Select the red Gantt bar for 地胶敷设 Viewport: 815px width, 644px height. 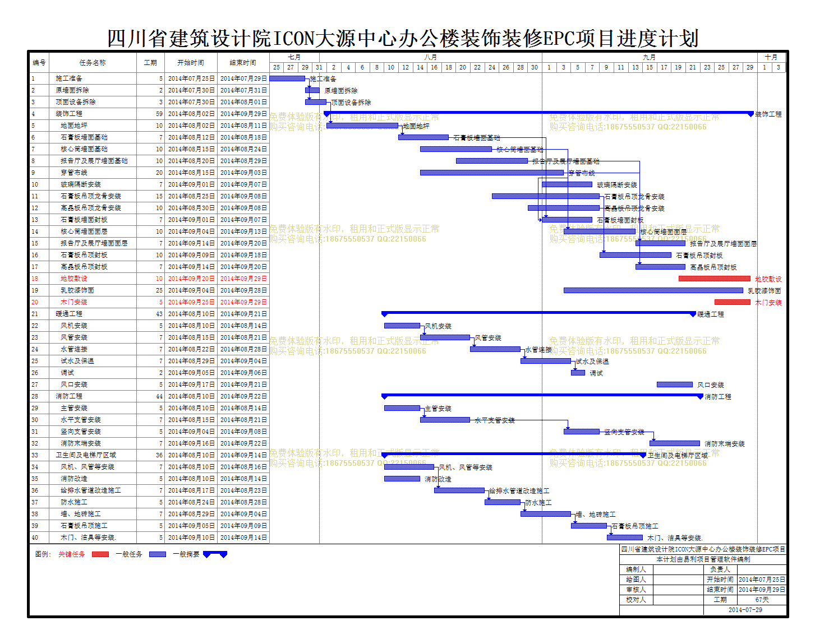(x=714, y=279)
